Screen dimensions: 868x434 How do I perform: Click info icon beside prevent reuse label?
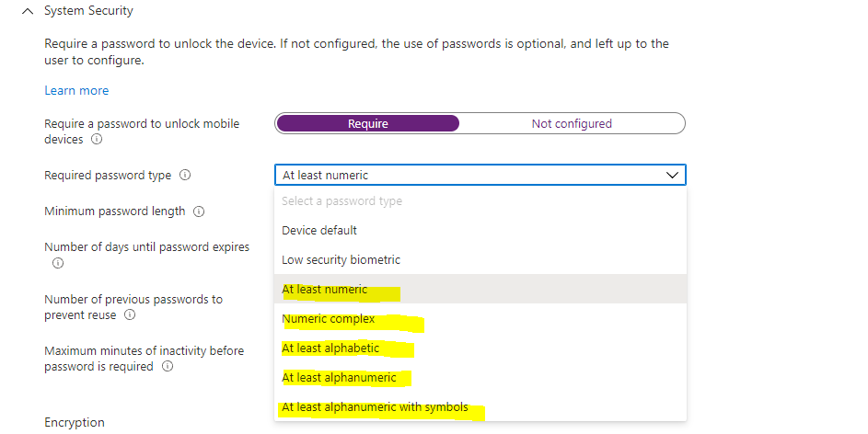(x=130, y=315)
